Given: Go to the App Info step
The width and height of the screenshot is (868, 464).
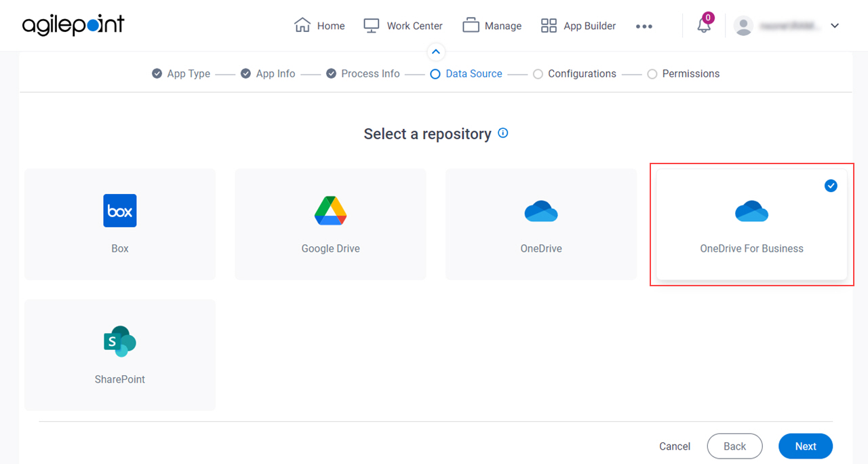Looking at the screenshot, I should (x=268, y=73).
